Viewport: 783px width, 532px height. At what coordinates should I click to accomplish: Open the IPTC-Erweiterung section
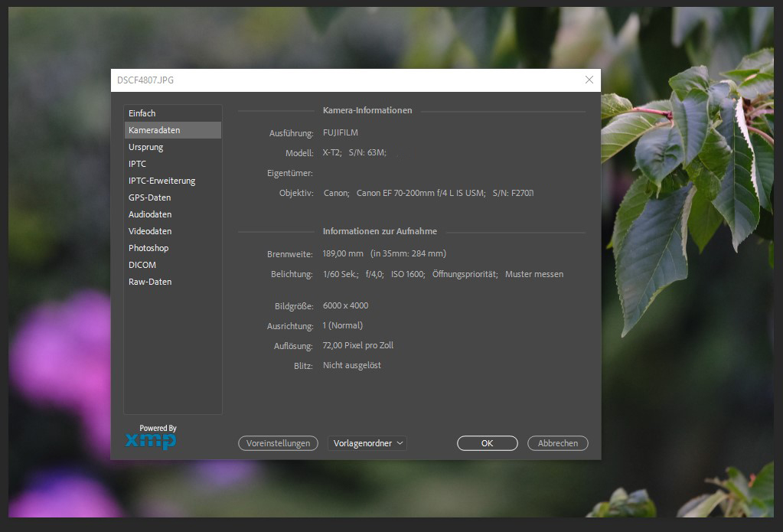tap(172, 181)
